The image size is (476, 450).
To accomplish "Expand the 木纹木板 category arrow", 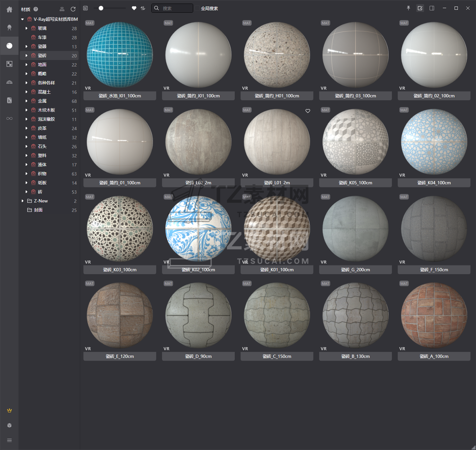I will [x=26, y=110].
